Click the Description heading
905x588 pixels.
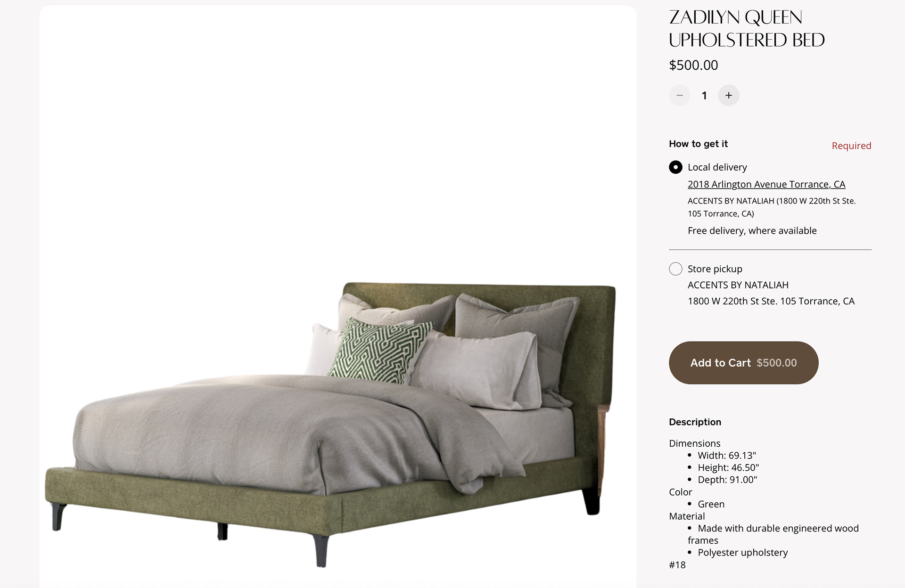[695, 422]
